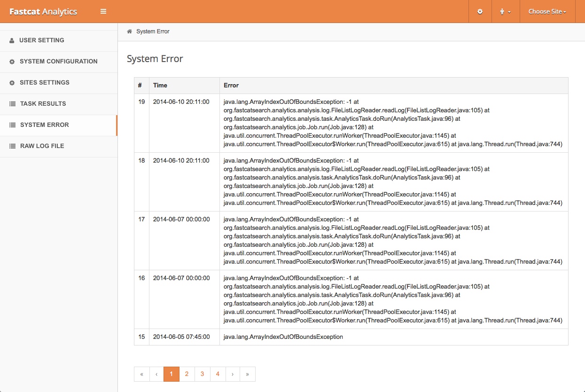The image size is (585, 392).
Task: Open Raw Log File in sidebar
Action: click(x=58, y=146)
